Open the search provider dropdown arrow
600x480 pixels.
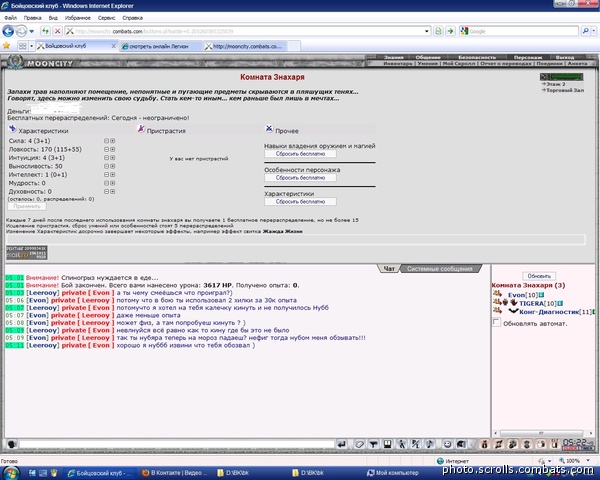(x=593, y=31)
